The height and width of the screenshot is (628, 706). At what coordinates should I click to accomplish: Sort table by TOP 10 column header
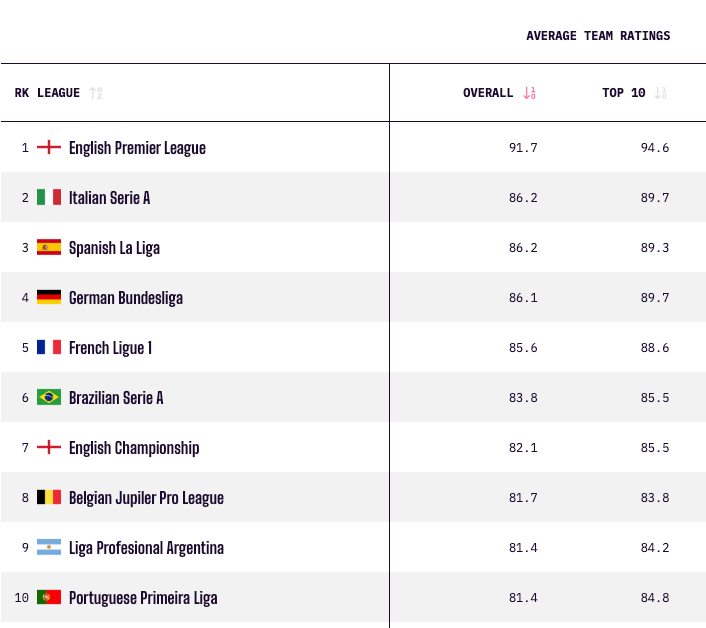[624, 93]
